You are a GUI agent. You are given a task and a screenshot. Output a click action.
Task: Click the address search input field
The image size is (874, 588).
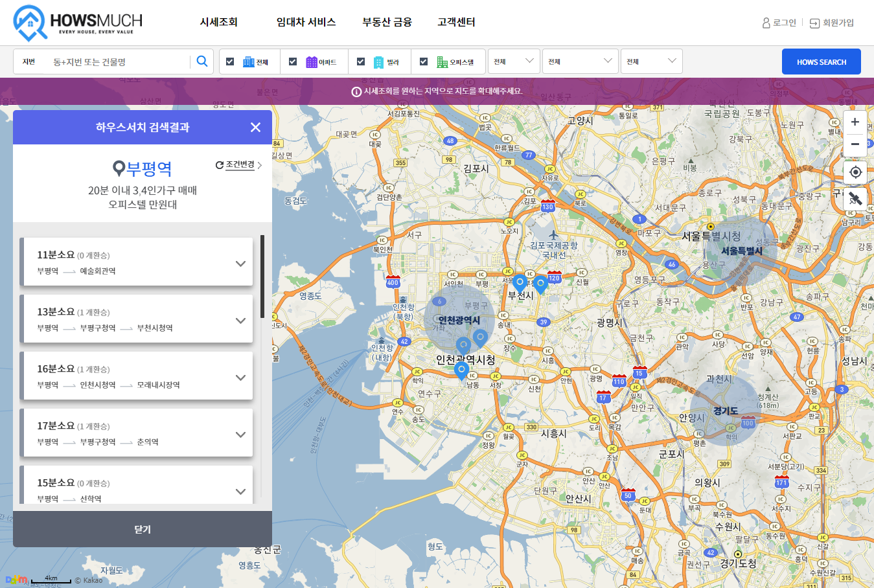pos(120,62)
